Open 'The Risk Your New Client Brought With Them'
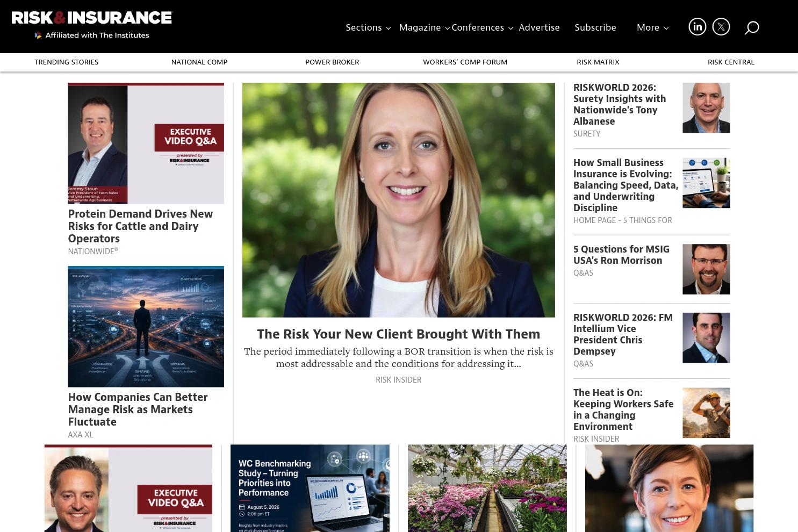 (x=399, y=334)
